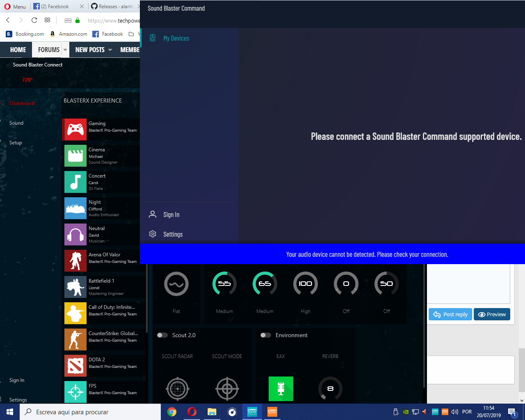Select the Neutral headphones icon
The image size is (525, 420).
[75, 235]
